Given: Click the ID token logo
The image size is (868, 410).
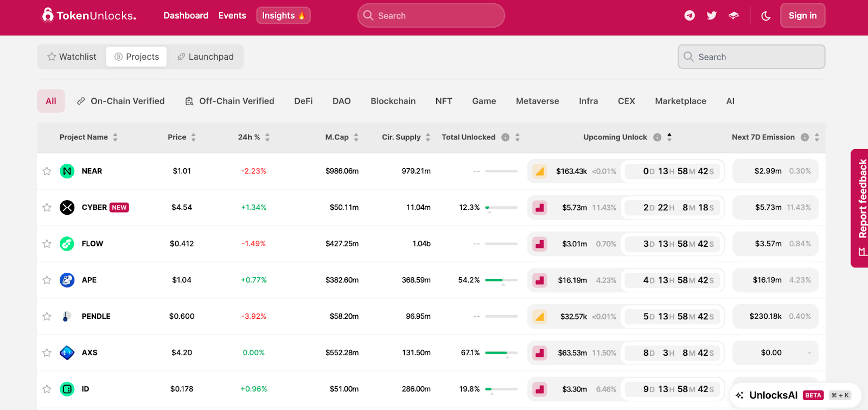Looking at the screenshot, I should pos(67,389).
